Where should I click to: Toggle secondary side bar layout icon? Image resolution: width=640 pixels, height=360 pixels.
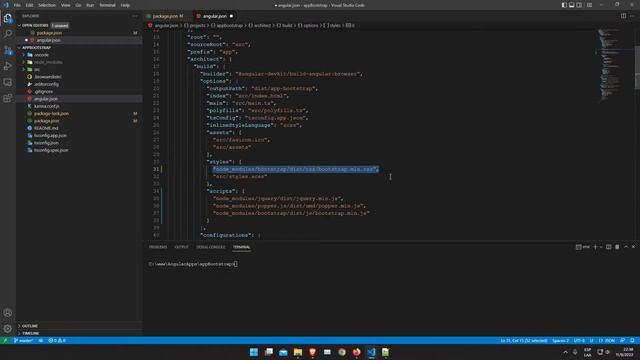click(579, 5)
